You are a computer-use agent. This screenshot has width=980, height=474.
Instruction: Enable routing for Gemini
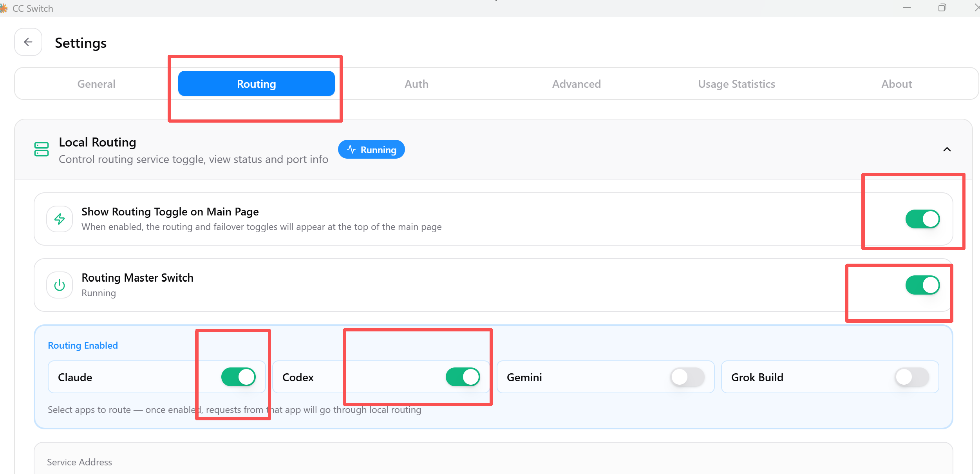[687, 377]
